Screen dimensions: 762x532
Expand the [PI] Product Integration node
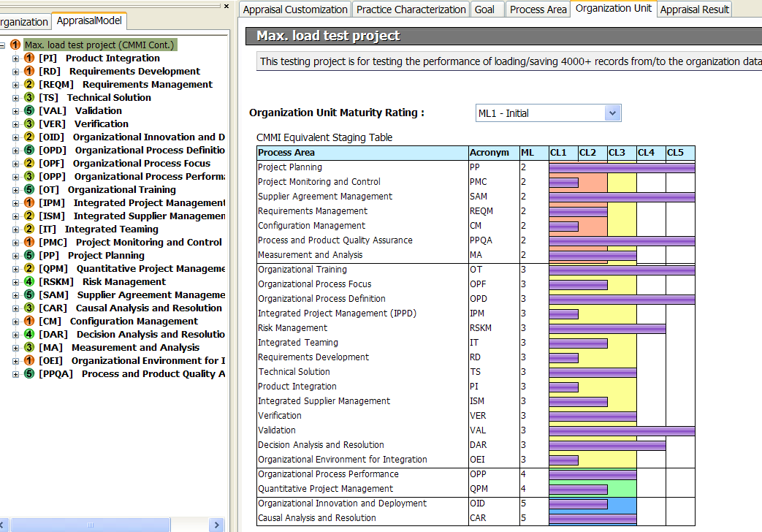(15, 58)
